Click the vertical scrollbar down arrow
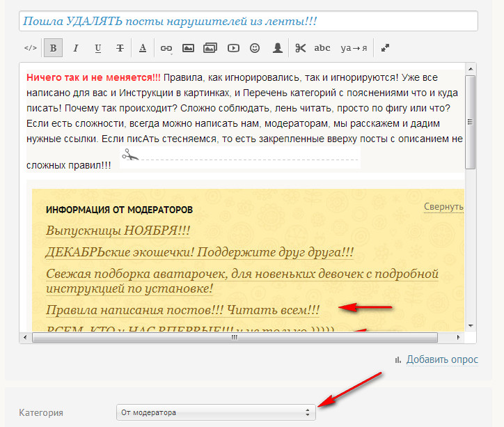Viewport: 504px width, 427px height. [471, 326]
